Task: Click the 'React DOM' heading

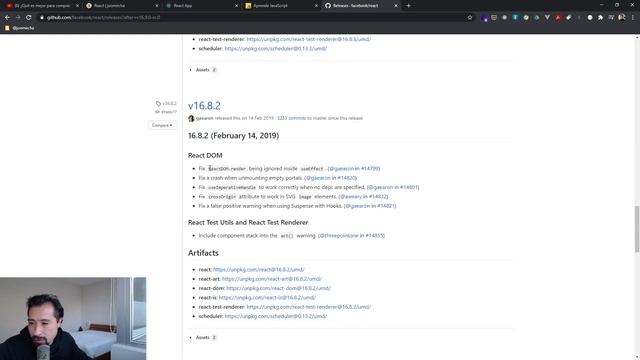Action: tap(205, 156)
